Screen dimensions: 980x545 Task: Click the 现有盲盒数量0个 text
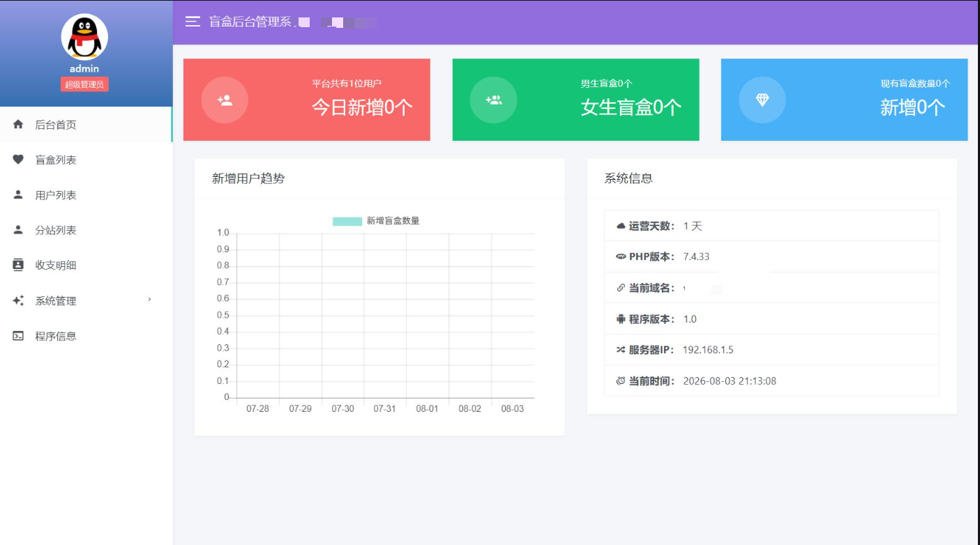pos(915,84)
